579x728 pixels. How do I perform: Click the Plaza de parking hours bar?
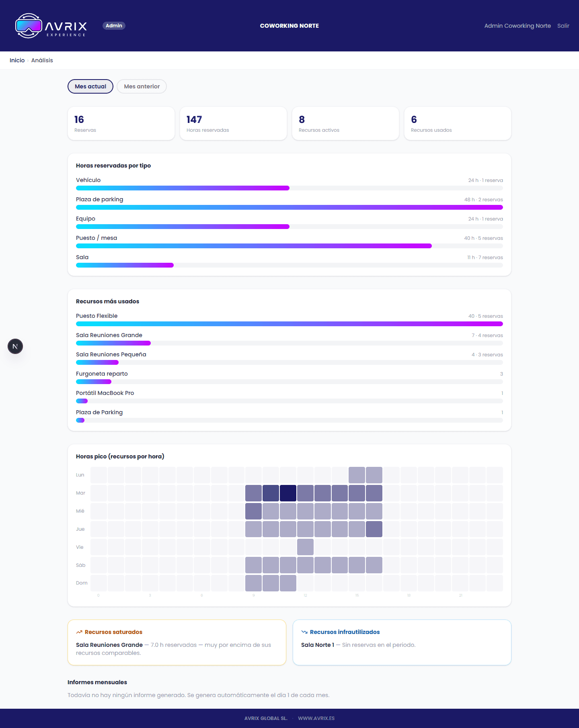click(x=289, y=207)
